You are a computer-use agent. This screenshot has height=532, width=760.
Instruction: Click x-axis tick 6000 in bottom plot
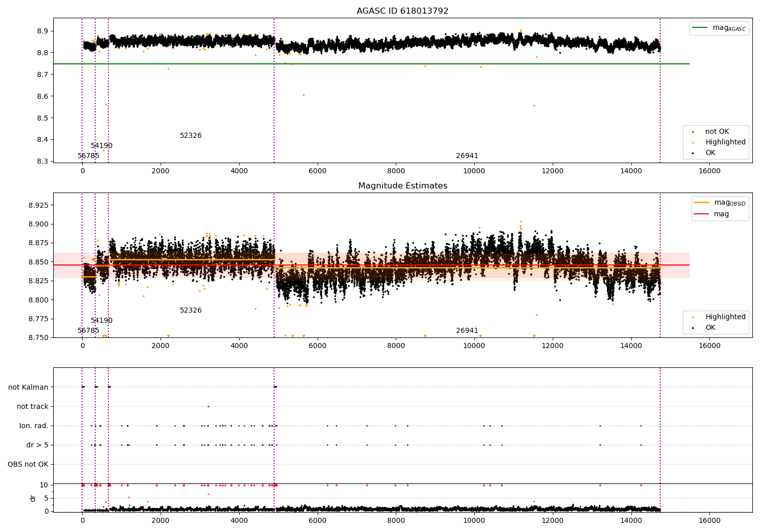[x=317, y=521]
